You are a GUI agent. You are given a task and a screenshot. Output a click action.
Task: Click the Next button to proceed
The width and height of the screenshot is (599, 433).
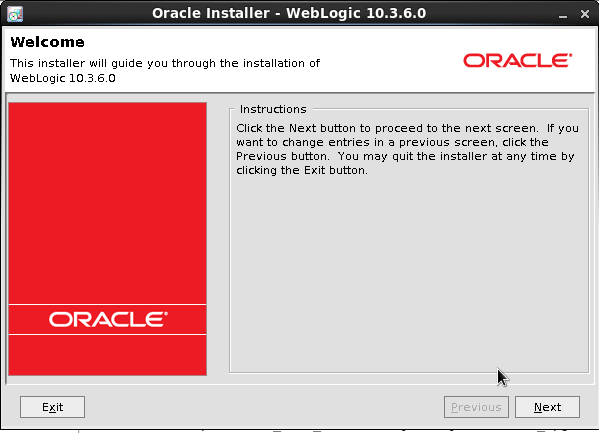pos(547,407)
